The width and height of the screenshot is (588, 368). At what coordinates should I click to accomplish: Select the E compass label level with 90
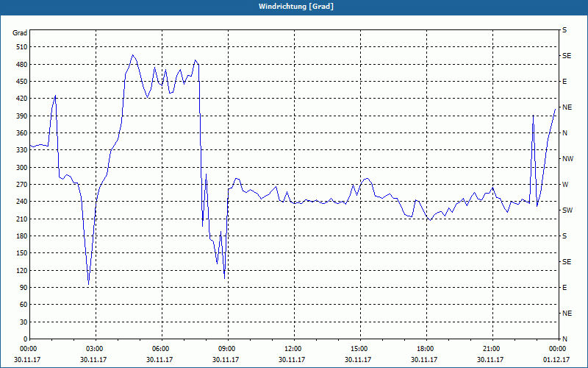(564, 287)
